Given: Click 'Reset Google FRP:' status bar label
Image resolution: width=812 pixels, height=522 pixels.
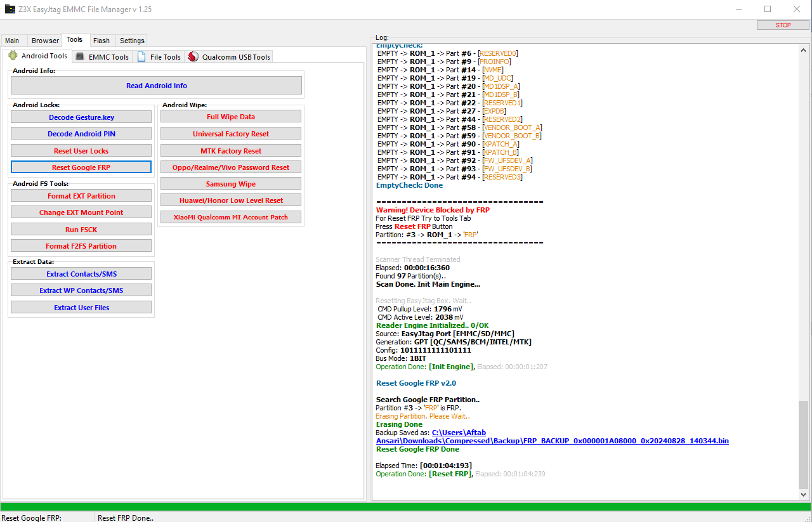Looking at the screenshot, I should pyautogui.click(x=32, y=518).
